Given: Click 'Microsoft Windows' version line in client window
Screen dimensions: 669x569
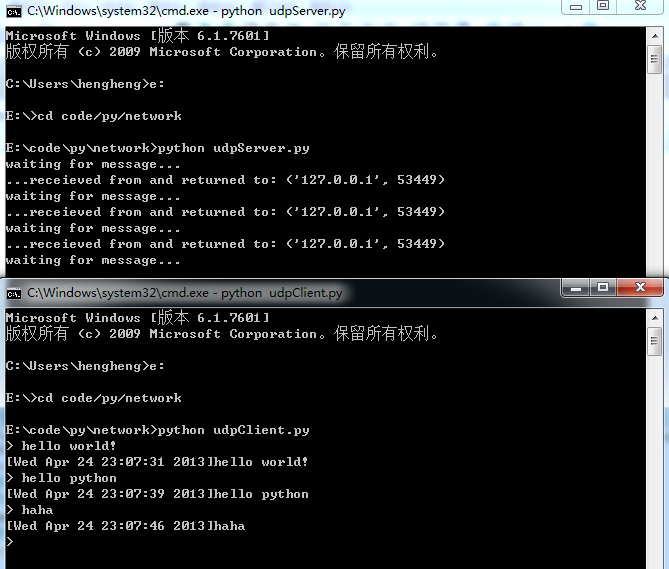Looking at the screenshot, I should tap(137, 318).
